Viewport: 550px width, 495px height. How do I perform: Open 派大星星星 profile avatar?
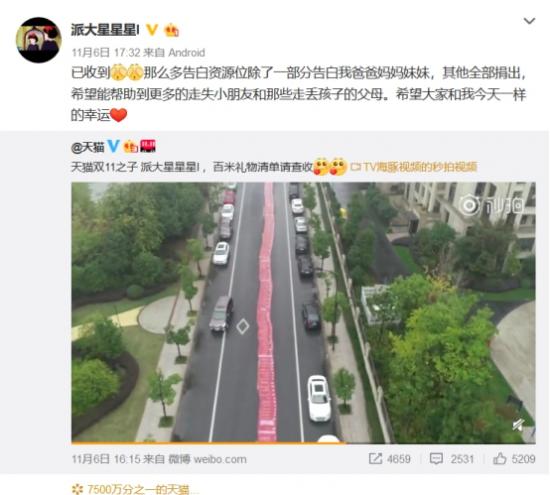pos(39,40)
